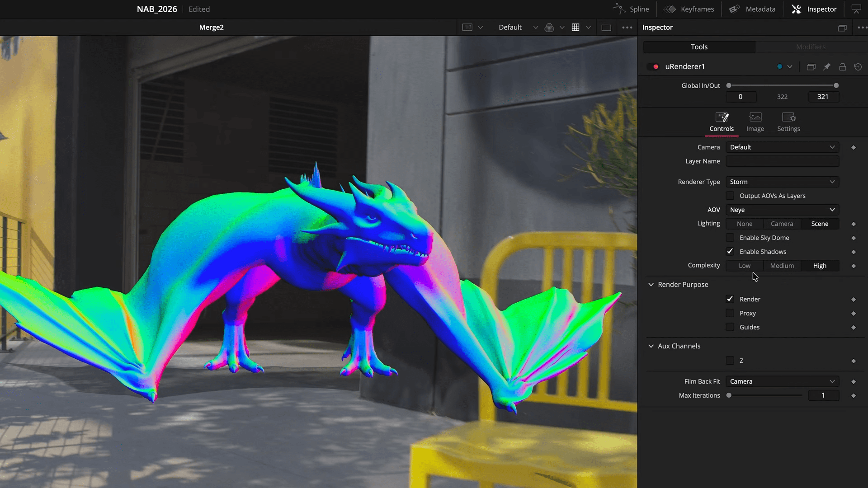Collapse the Render Purpose section
Screen dimensions: 868x488
pyautogui.click(x=651, y=284)
